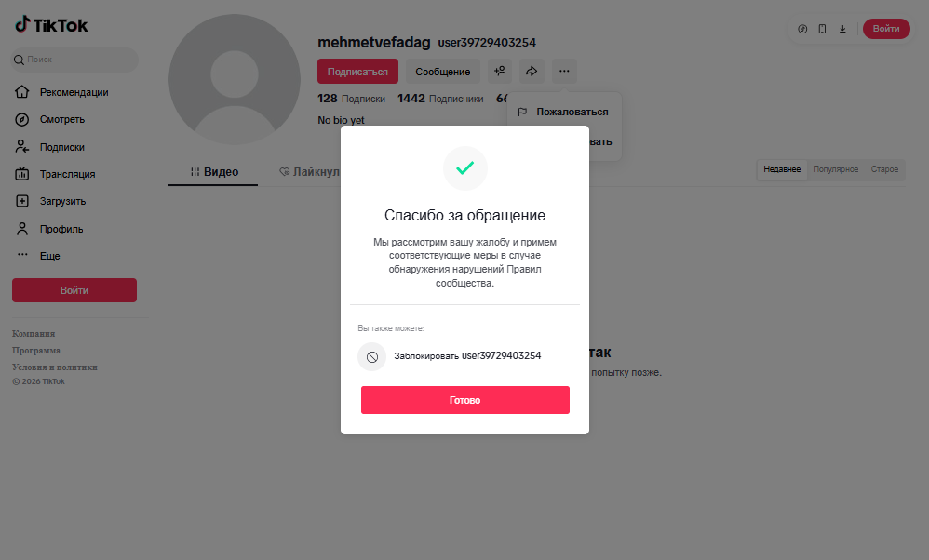Viewport: 929px width, 560px height.
Task: Open Трансляция live icon in sidebar
Action: click(22, 174)
